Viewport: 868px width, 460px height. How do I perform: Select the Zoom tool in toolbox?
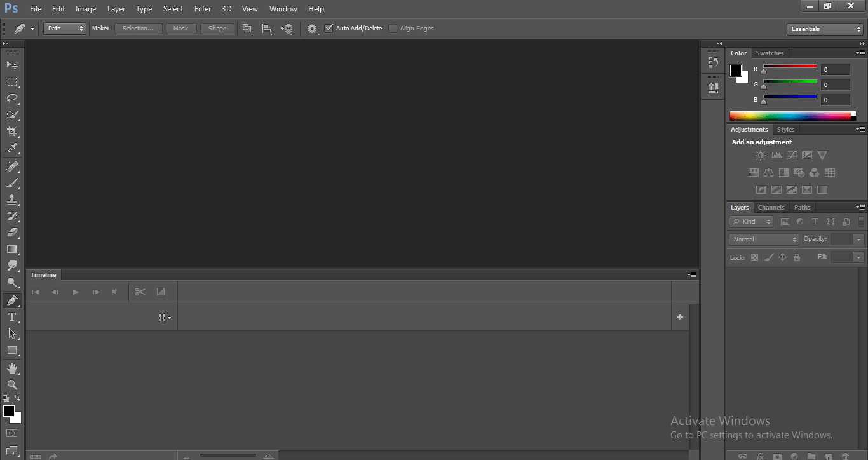[12, 384]
